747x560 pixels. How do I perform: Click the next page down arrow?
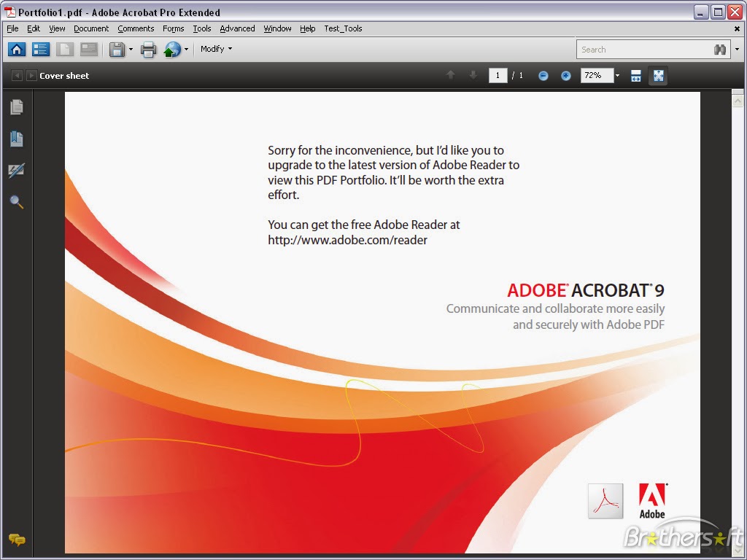coord(473,75)
